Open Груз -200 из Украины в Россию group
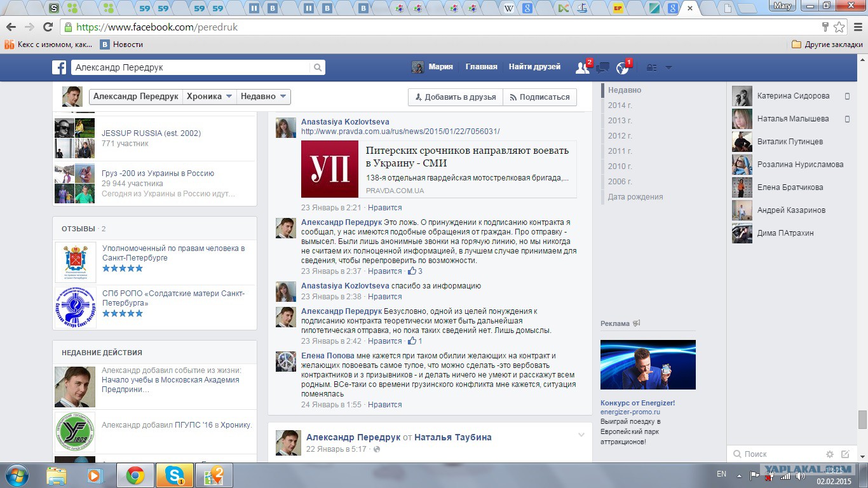This screenshot has height=488, width=868. click(x=158, y=173)
